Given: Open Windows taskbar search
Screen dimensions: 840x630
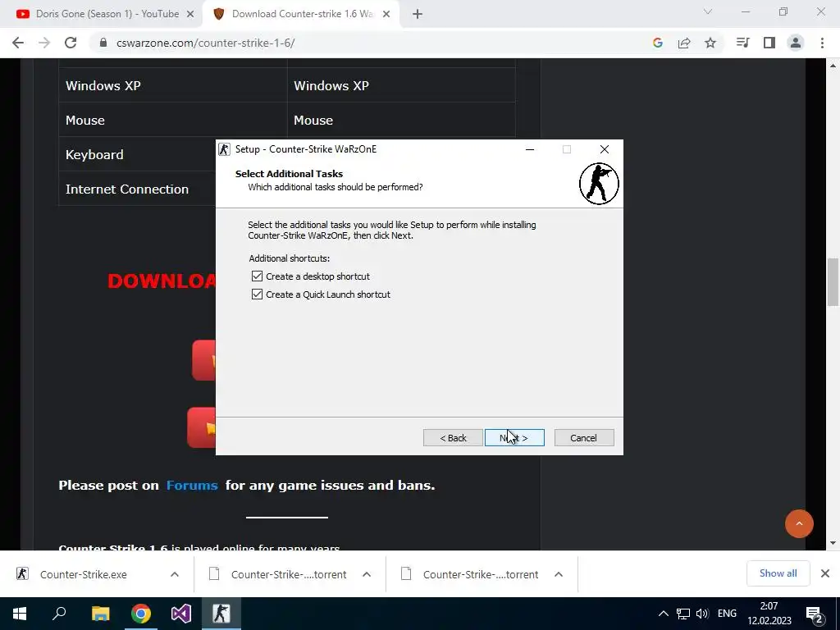Looking at the screenshot, I should [x=59, y=614].
